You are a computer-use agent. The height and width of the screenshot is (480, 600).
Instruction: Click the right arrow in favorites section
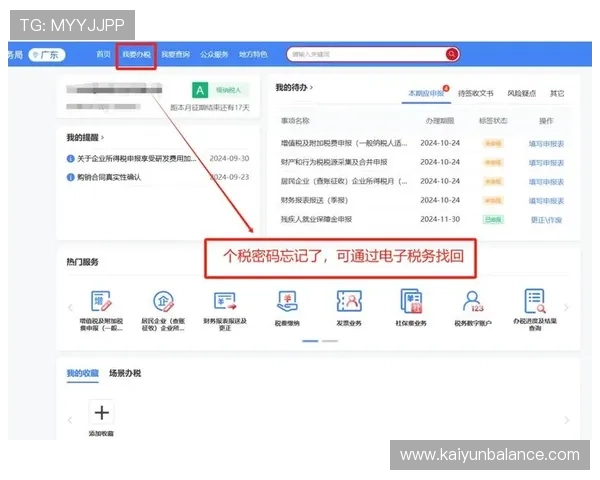[566, 420]
